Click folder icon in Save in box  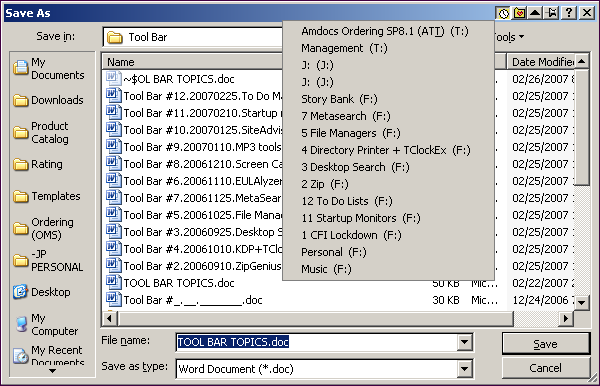(x=115, y=37)
